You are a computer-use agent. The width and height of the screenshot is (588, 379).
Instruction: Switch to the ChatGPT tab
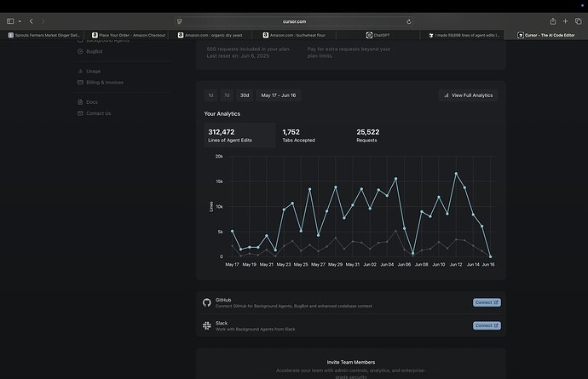[x=378, y=35]
